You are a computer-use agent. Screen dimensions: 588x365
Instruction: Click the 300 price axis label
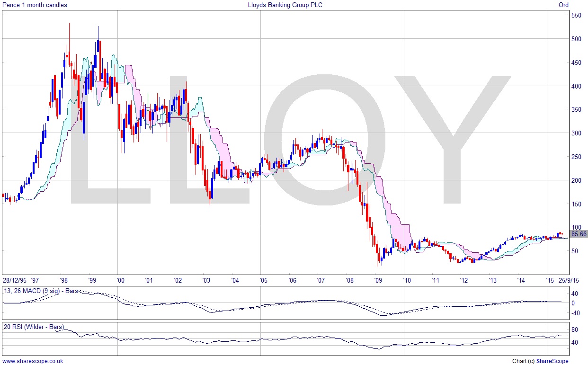pos(576,134)
